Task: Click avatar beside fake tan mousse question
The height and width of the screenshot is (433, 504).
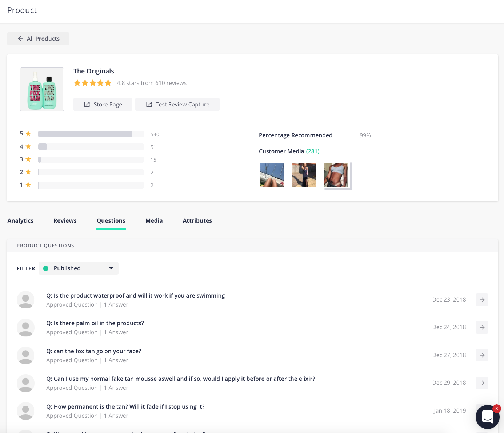Action: [x=25, y=383]
